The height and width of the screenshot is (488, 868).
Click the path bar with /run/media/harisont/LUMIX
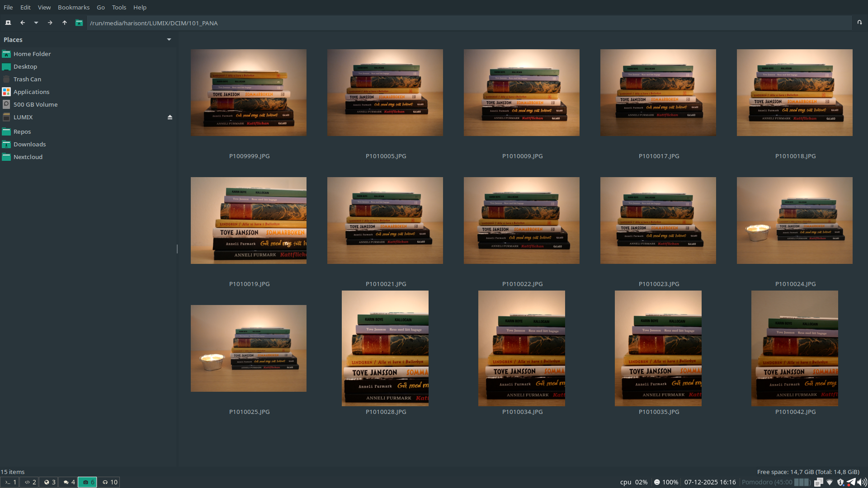click(x=469, y=23)
